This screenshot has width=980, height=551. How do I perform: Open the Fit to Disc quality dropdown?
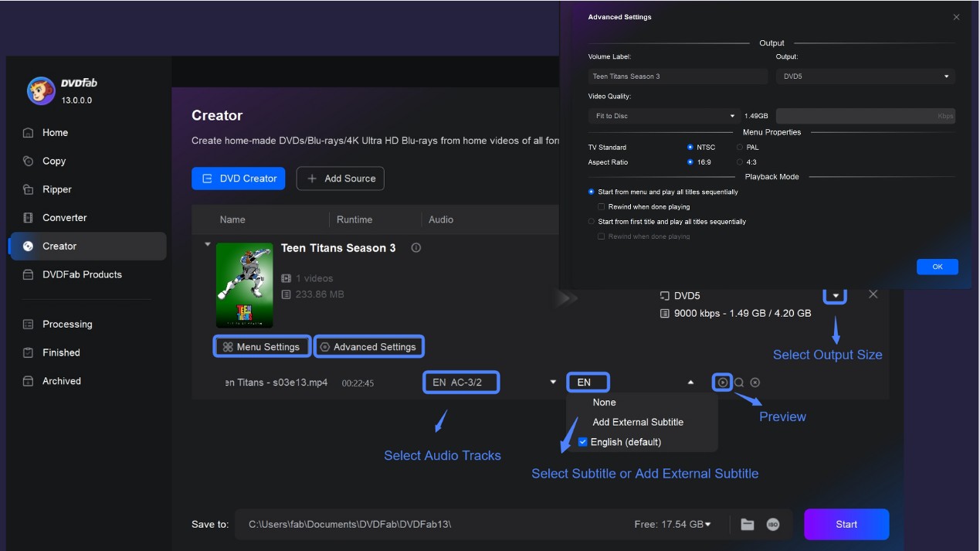coord(663,115)
